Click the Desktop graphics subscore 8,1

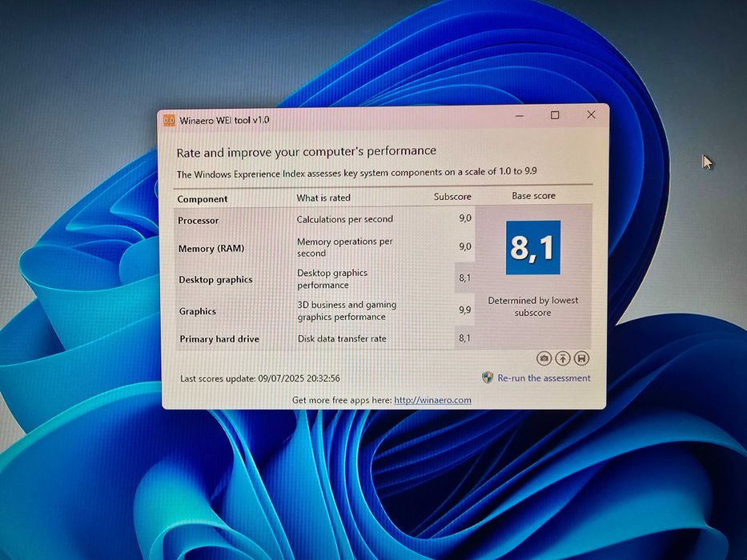coord(464,278)
